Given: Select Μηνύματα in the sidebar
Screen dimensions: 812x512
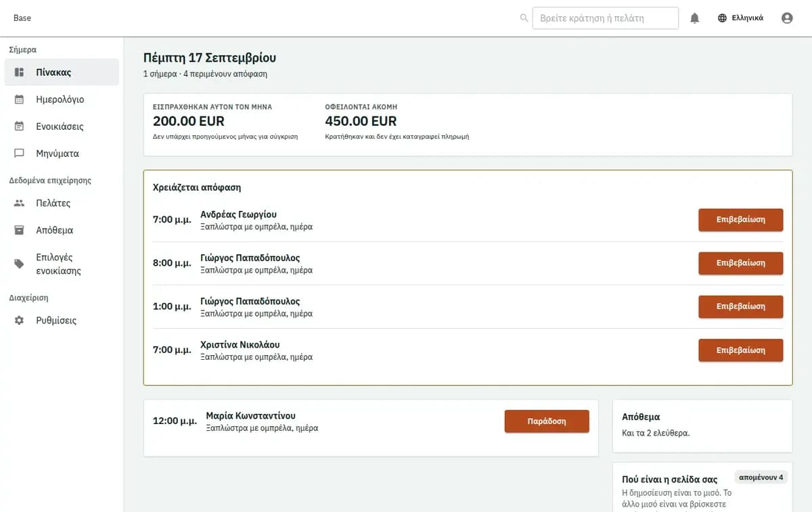Looking at the screenshot, I should point(62,154).
